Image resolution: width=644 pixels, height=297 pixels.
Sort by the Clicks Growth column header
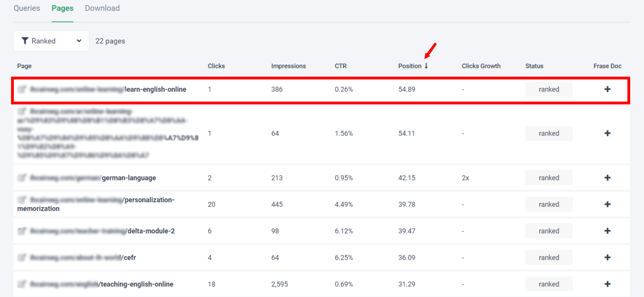point(481,66)
